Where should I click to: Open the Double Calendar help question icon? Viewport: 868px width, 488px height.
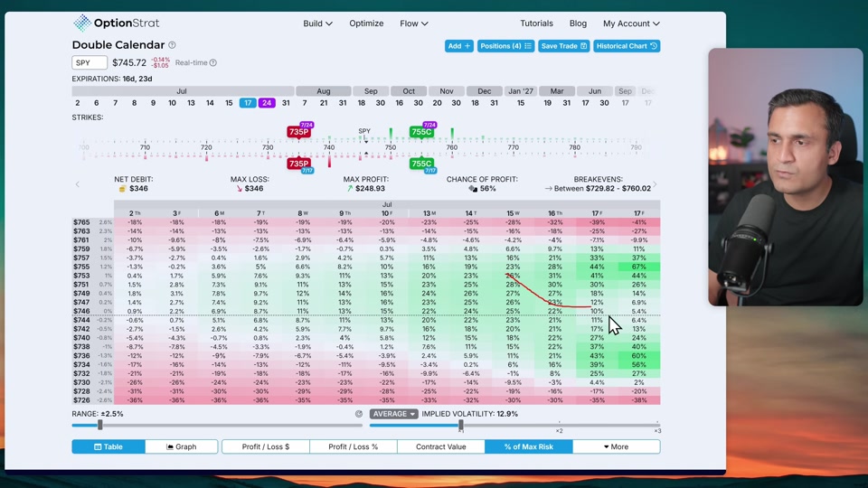point(172,45)
